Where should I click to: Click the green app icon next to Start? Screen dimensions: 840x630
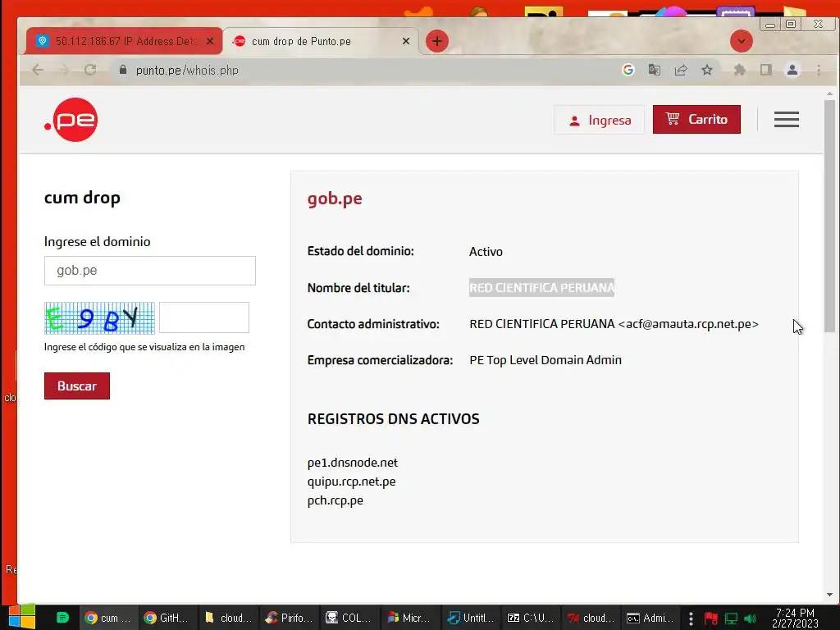62,618
